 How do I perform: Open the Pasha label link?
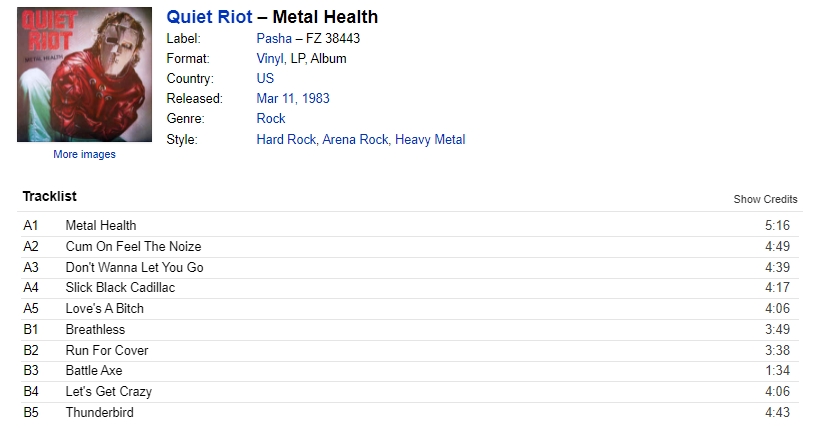274,38
